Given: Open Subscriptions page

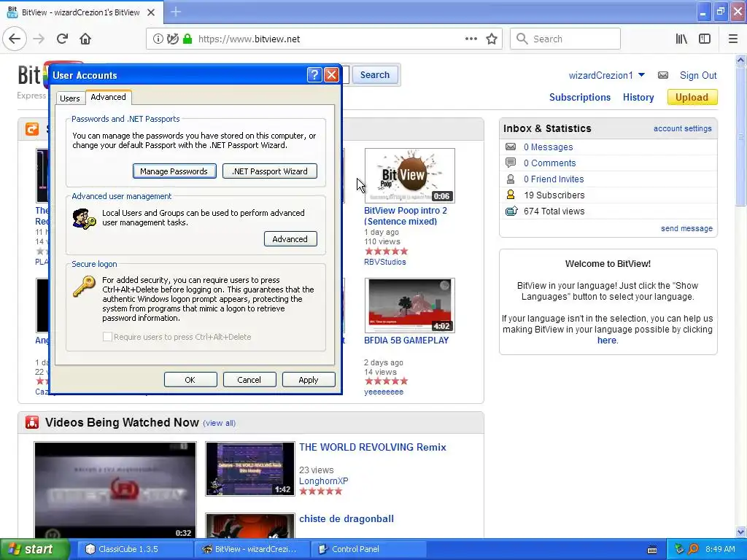Looking at the screenshot, I should tap(580, 97).
